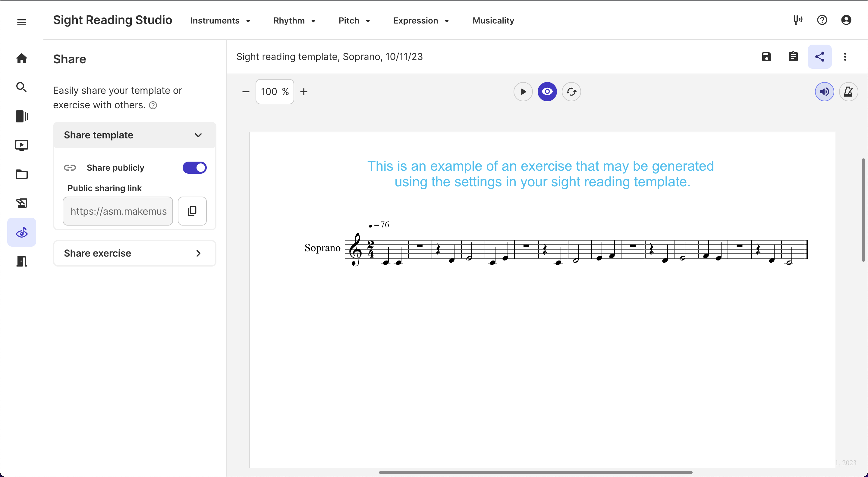868x477 pixels.
Task: Open the Musicality menu item
Action: tap(493, 21)
